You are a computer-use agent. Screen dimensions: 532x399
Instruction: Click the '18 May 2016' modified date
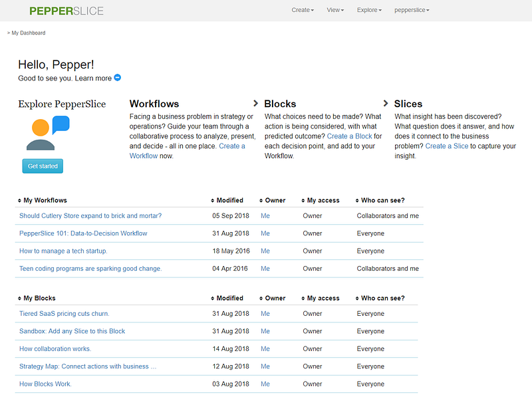point(231,251)
